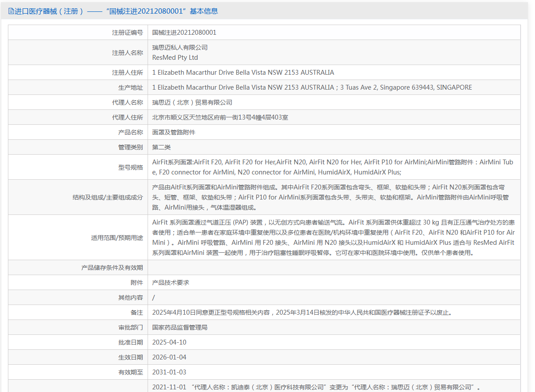The image size is (535, 392).
Task: Click the 产品名称 label
Action: tap(130, 132)
